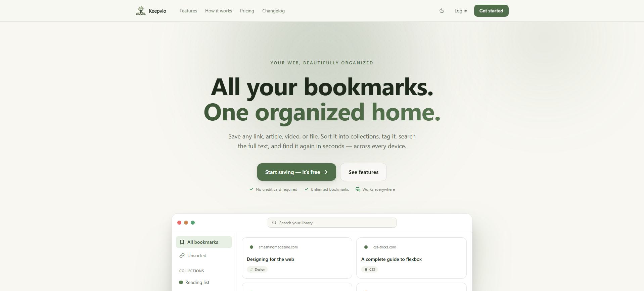This screenshot has width=644, height=291.
Task: Open the Pricing page link
Action: (x=247, y=11)
